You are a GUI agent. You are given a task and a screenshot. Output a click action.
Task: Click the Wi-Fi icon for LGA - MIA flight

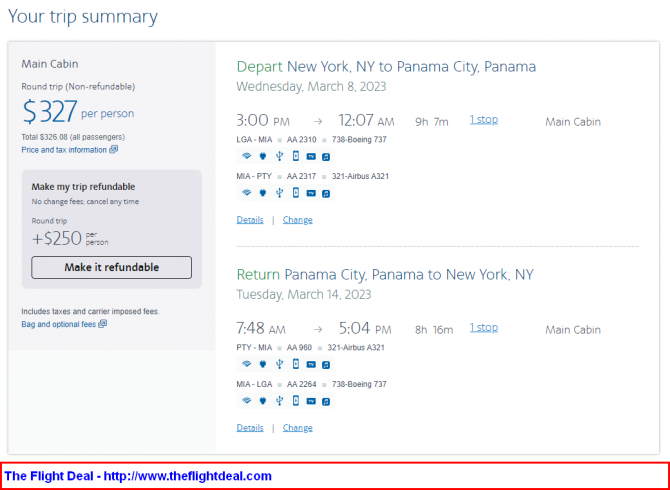(x=247, y=156)
